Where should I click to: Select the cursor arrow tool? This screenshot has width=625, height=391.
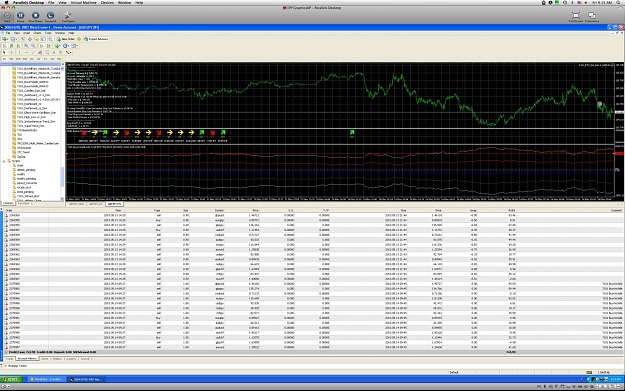(4, 53)
